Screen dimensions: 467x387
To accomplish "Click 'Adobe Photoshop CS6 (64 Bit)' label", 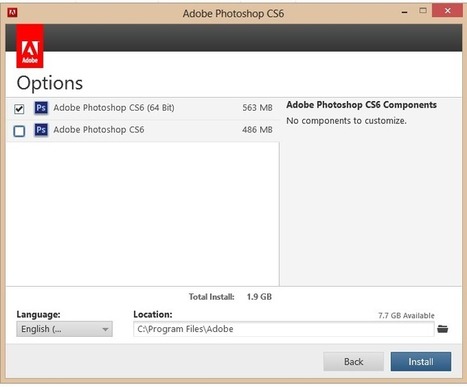I will click(x=114, y=108).
